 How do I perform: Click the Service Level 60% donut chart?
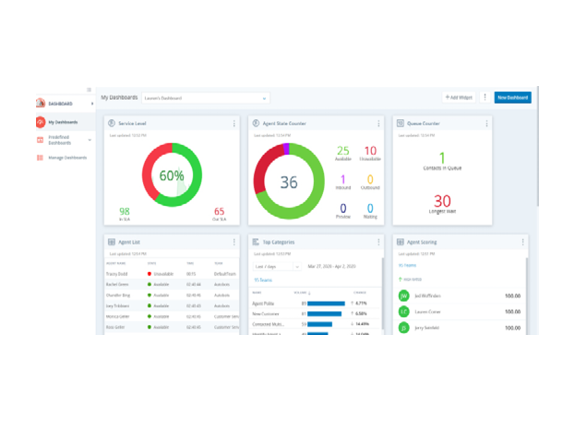click(172, 175)
